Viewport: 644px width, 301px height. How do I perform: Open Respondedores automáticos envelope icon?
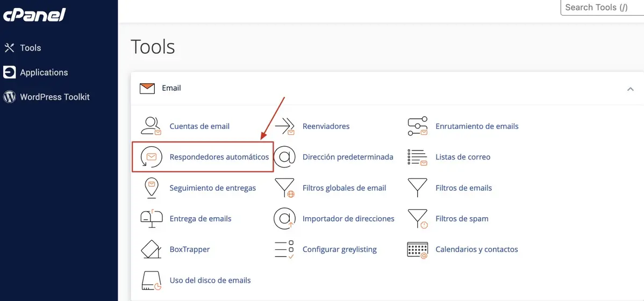(151, 157)
